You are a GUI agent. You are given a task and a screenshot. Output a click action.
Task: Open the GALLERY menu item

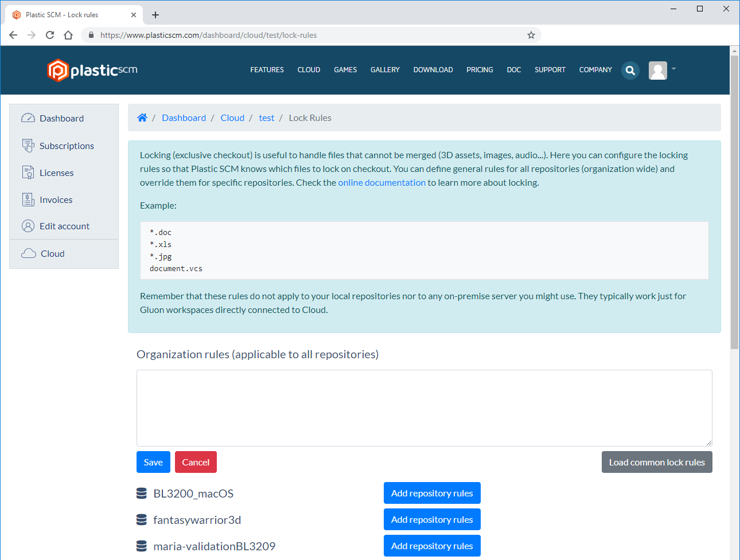[385, 70]
